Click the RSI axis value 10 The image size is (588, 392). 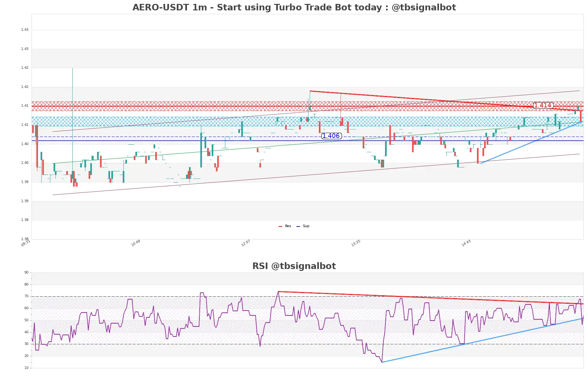[26, 368]
